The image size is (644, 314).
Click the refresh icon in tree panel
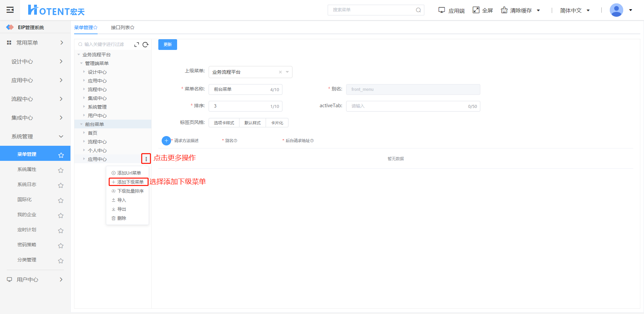(x=145, y=45)
